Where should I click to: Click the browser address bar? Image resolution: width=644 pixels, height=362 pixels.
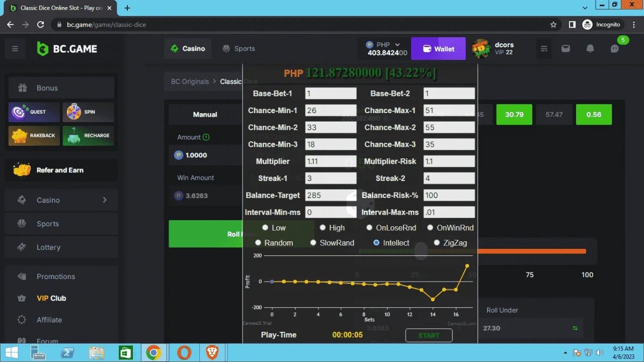click(302, 24)
